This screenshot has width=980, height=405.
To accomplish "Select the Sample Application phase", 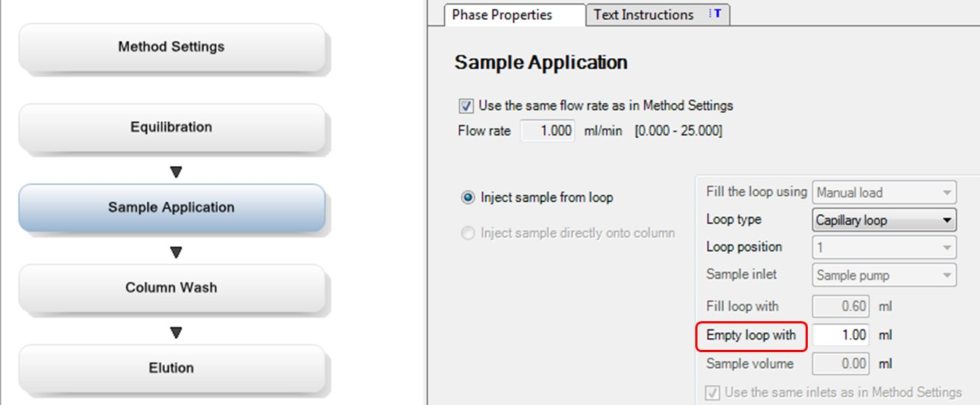I will [x=171, y=208].
